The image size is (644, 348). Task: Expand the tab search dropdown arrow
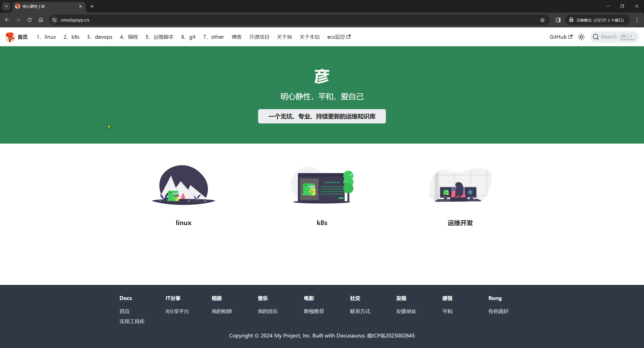[x=6, y=6]
